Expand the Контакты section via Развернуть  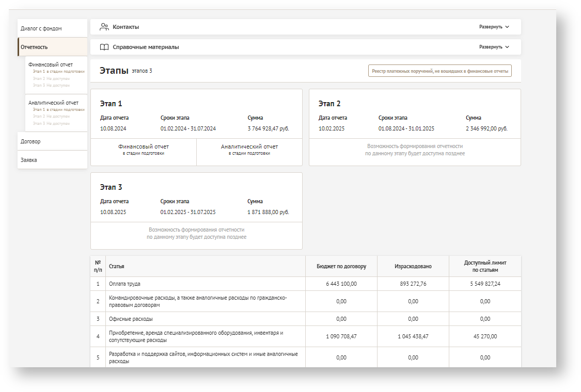[494, 27]
